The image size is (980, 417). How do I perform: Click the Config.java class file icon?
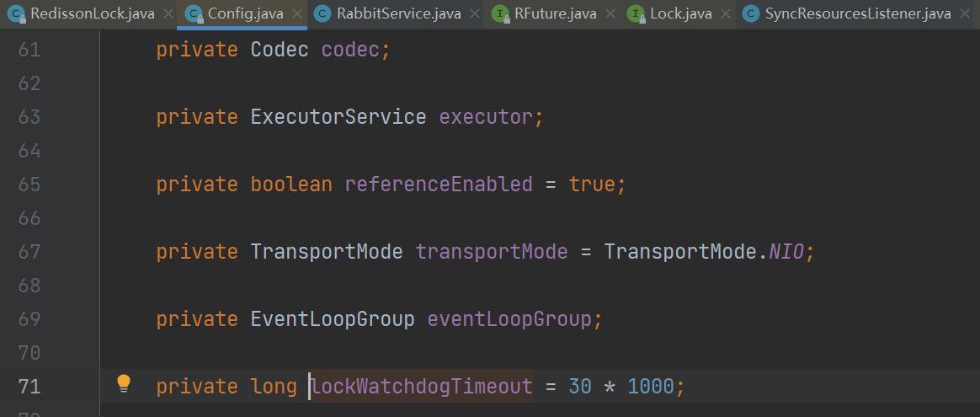click(194, 13)
